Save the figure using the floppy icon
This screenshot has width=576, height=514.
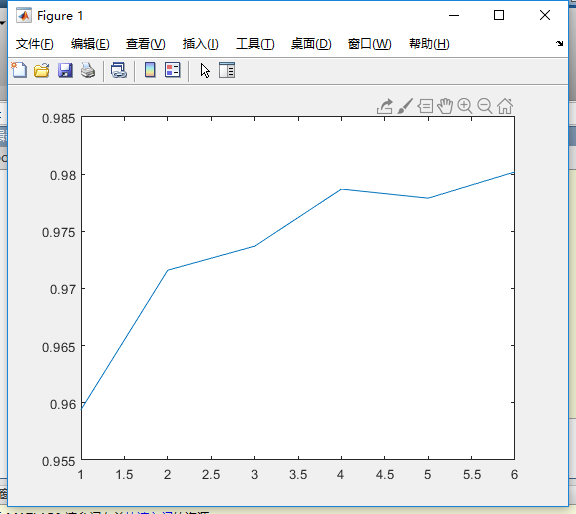click(65, 70)
